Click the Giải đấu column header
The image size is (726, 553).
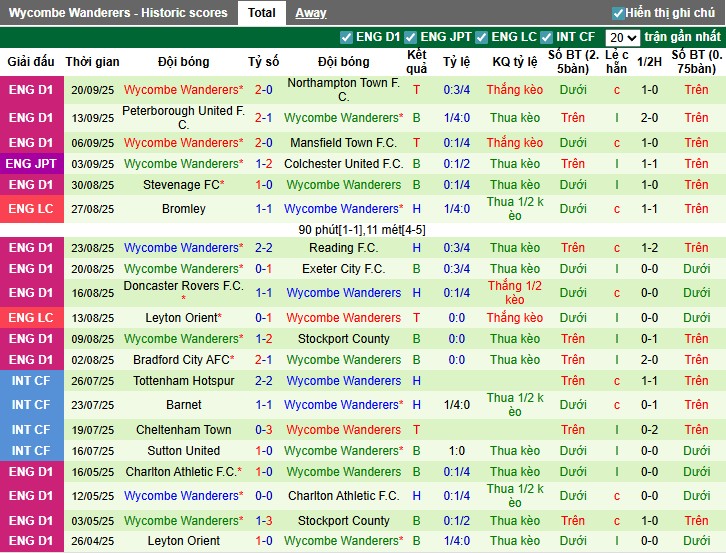[x=31, y=62]
